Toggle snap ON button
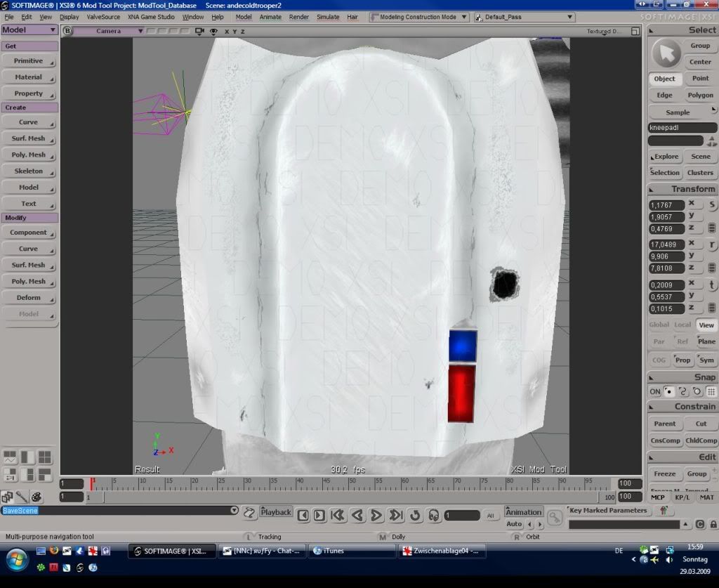The image size is (719, 588). point(655,392)
